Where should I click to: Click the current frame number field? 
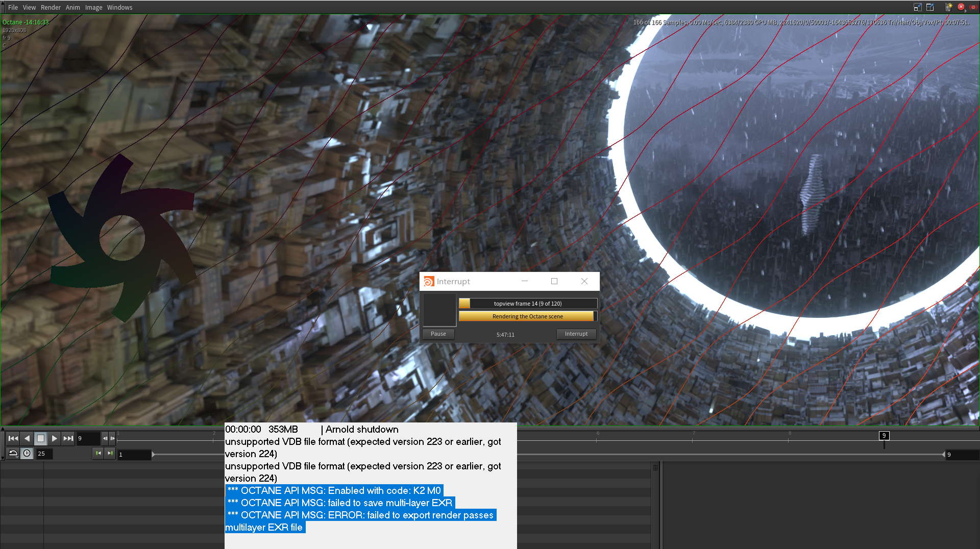88,438
